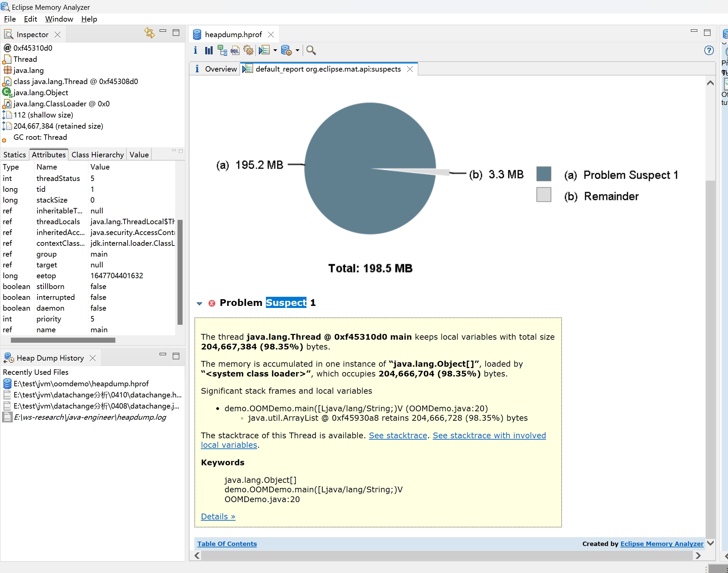
Task: Click the OQL query icon
Action: pyautogui.click(x=235, y=50)
